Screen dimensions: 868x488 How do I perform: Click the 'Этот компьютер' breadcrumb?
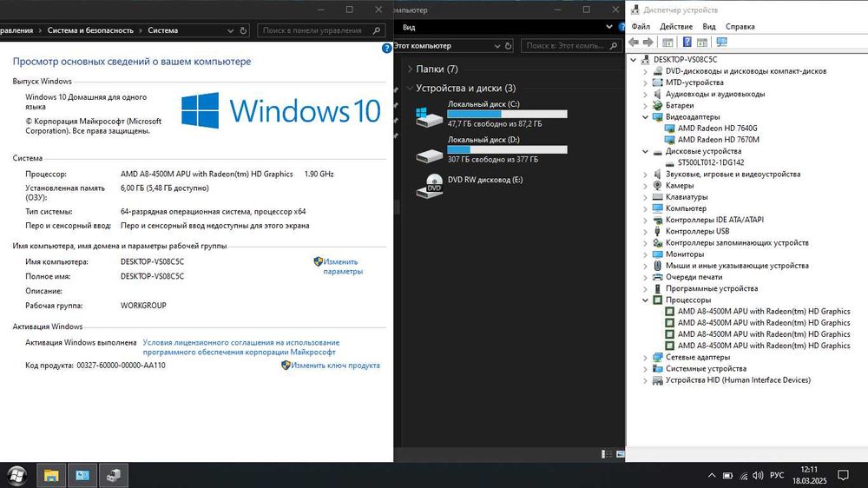click(422, 46)
